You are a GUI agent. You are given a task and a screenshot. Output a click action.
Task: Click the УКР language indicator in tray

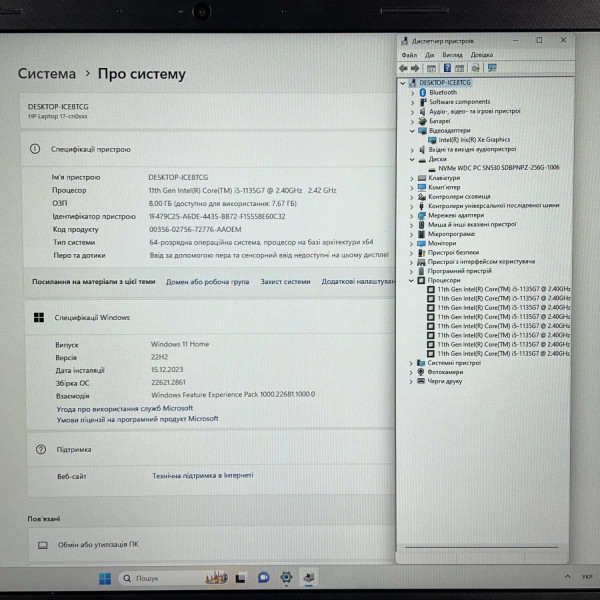pyautogui.click(x=587, y=576)
